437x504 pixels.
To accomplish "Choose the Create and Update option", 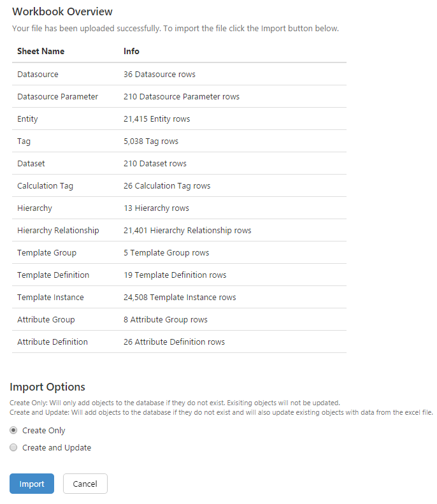I will click(x=14, y=448).
